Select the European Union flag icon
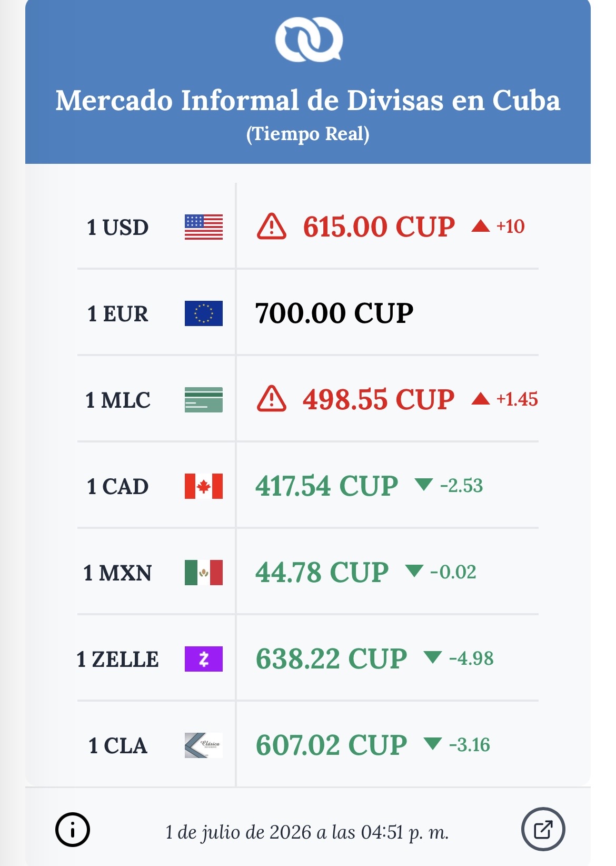 (204, 313)
